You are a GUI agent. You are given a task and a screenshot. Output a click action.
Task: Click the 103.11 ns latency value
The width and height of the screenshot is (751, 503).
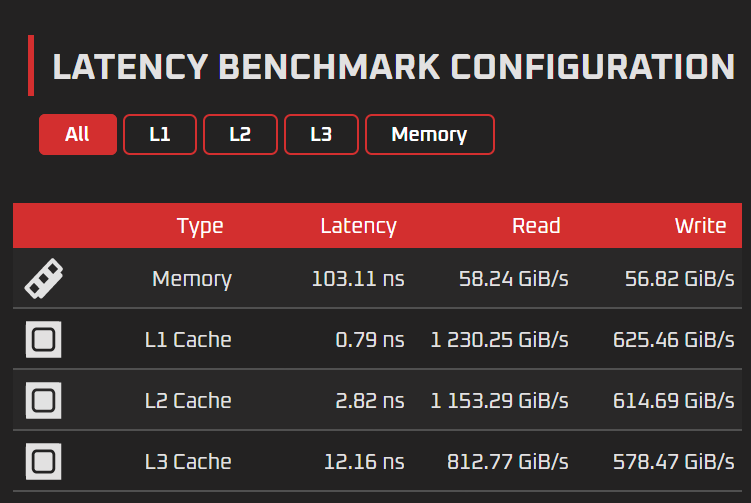(x=358, y=278)
